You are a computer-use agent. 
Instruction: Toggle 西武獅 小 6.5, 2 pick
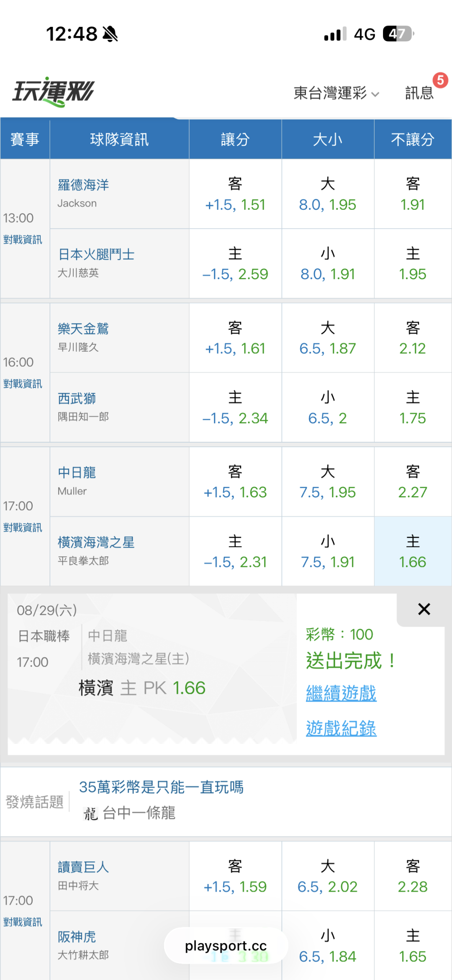pyautogui.click(x=328, y=407)
